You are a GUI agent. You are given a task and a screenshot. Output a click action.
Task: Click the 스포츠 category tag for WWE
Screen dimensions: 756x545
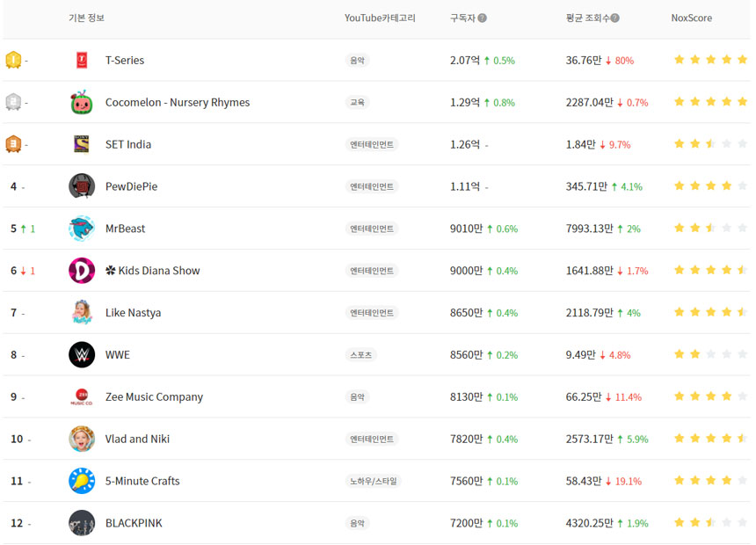[360, 354]
